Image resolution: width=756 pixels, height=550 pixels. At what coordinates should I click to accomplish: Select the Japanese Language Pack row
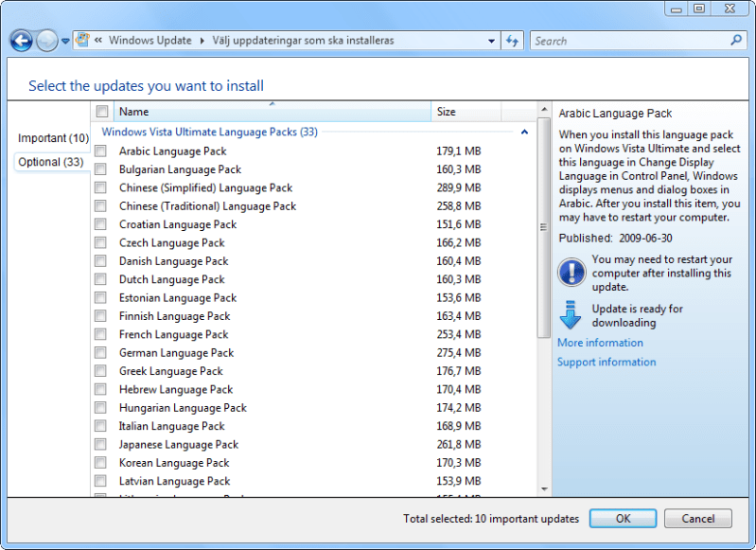(313, 444)
